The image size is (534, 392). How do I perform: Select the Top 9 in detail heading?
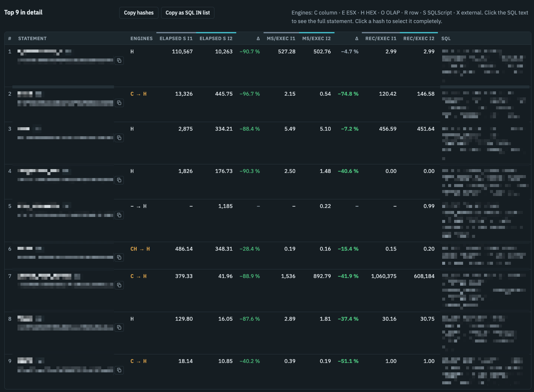tap(23, 12)
